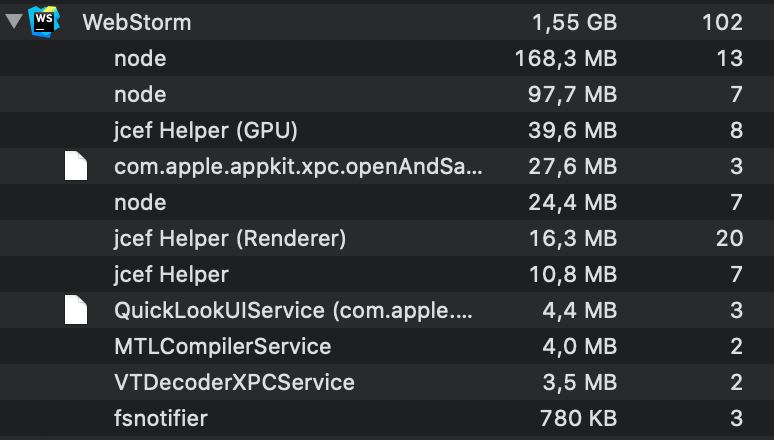This screenshot has width=774, height=440.
Task: Select the jcef Helper (GPU) process
Action: coord(387,130)
